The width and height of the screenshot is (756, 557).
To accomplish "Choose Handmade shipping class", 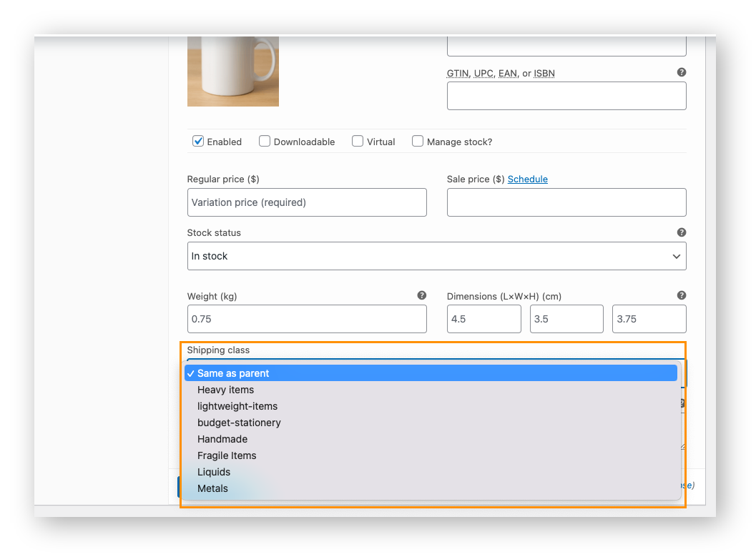I will pyautogui.click(x=431, y=439).
